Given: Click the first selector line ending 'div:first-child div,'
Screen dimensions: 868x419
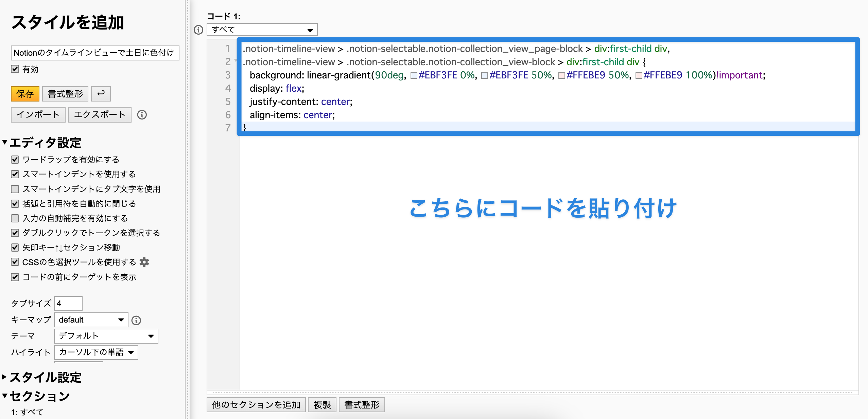Looking at the screenshot, I should coord(456,49).
